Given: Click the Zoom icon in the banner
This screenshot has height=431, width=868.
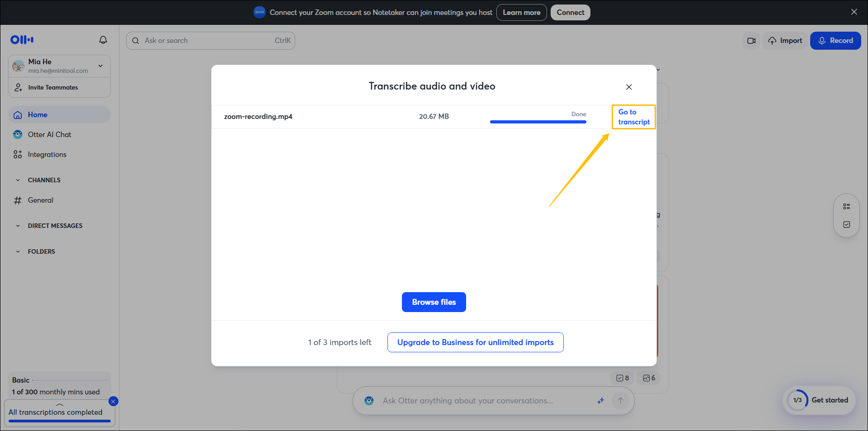Looking at the screenshot, I should [x=259, y=12].
